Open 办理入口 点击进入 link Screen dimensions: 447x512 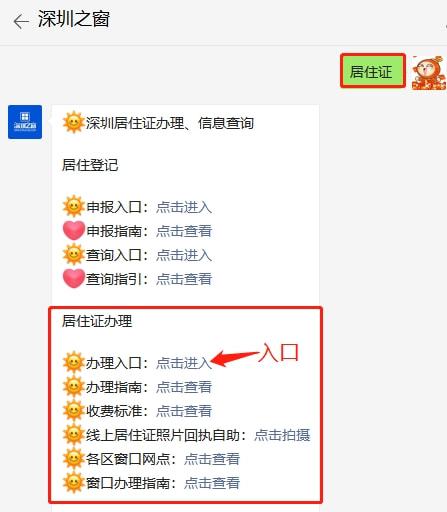click(x=184, y=363)
